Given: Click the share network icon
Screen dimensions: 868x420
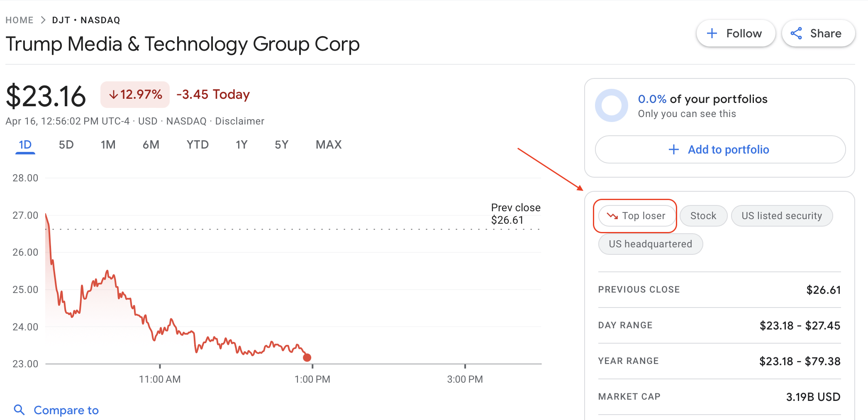Looking at the screenshot, I should [x=796, y=33].
